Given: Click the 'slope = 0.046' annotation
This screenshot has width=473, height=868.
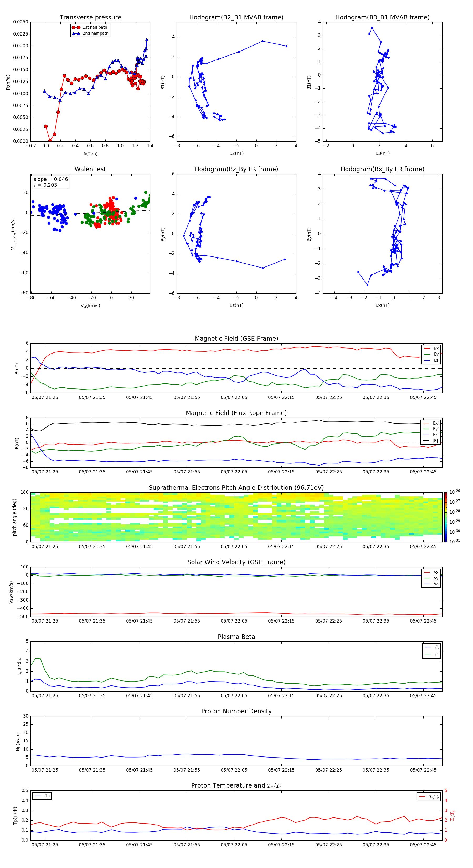Looking at the screenshot, I should [x=50, y=179].
